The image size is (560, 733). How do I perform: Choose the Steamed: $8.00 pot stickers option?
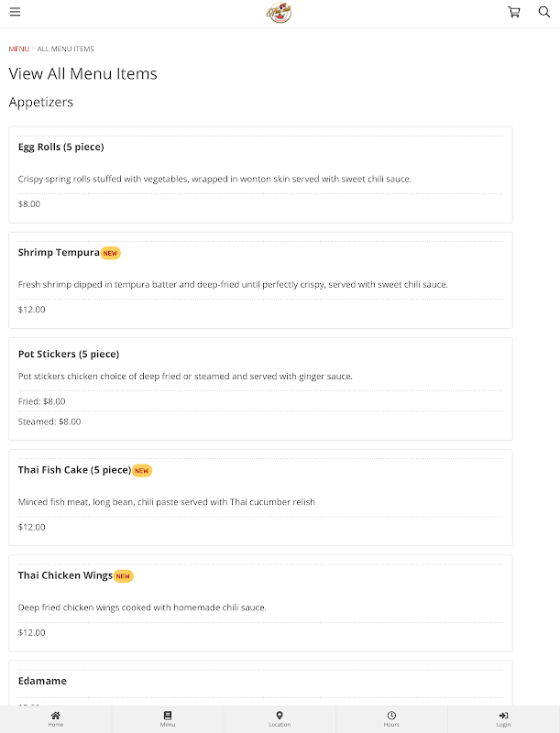click(x=49, y=421)
